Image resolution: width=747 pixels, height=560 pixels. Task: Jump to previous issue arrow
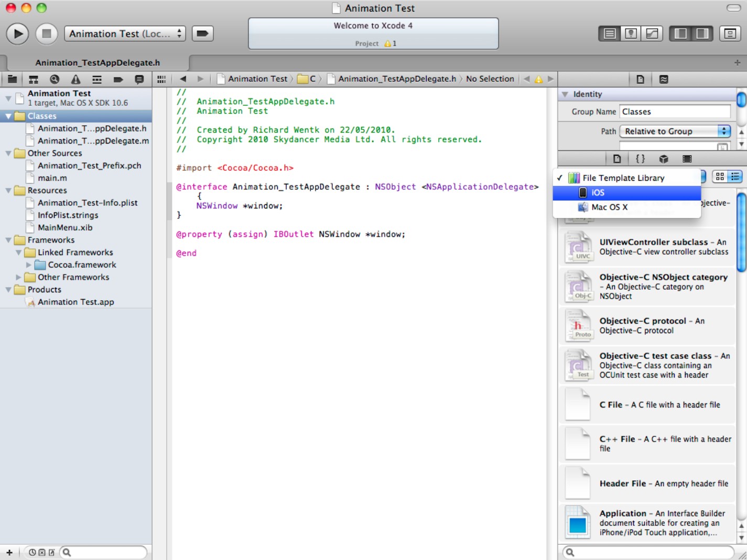527,79
